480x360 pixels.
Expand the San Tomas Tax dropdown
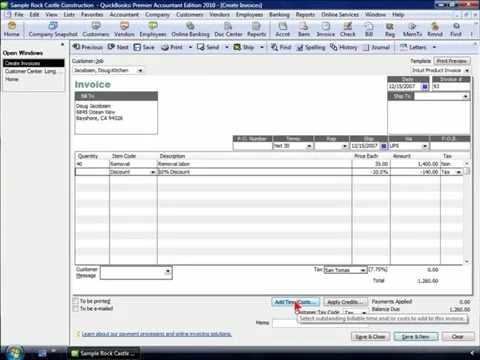pos(363,270)
